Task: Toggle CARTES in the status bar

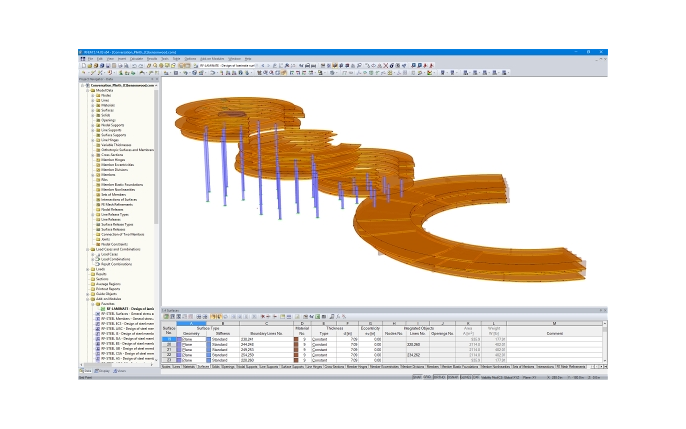Action: (439, 377)
